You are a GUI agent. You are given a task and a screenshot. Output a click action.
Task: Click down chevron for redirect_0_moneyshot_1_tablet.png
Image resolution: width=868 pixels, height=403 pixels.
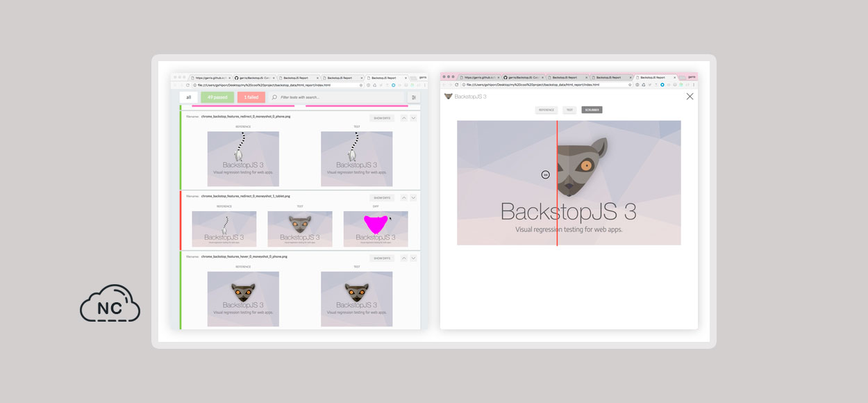(x=413, y=197)
